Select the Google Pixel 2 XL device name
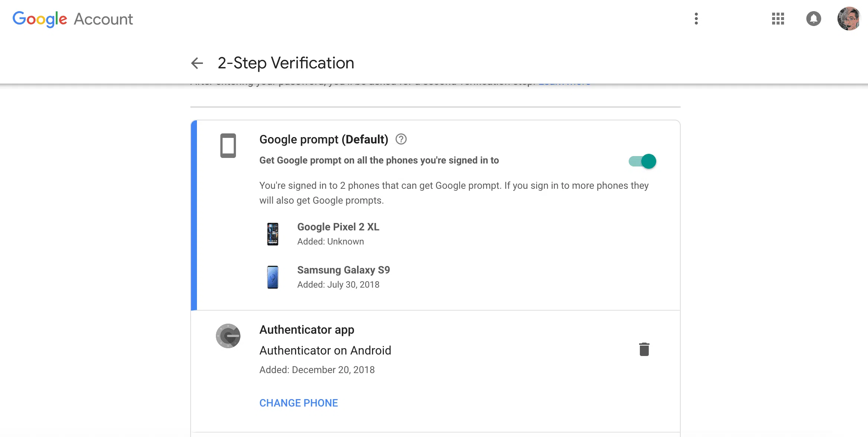868x437 pixels. [x=338, y=227]
